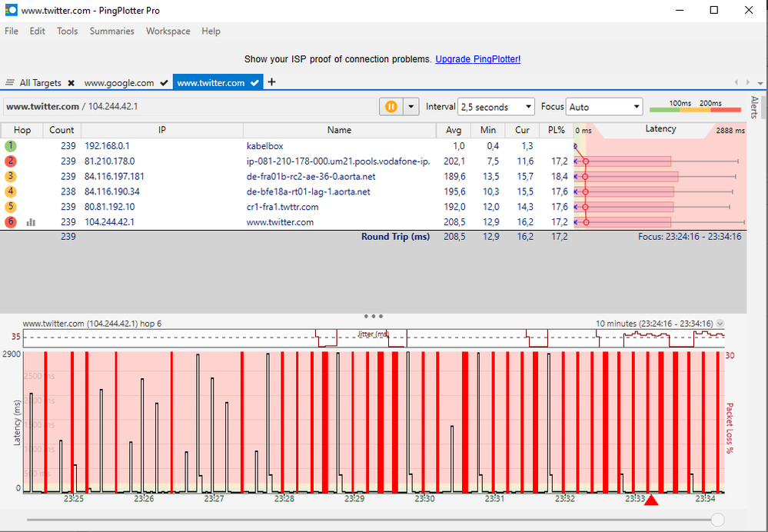Select de-fra01b-rc2-ae-36-0.aorta.net row name

[311, 176]
